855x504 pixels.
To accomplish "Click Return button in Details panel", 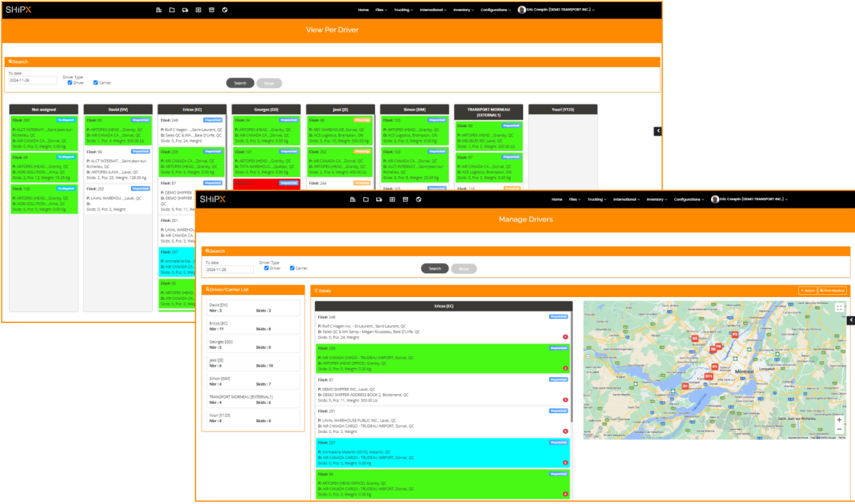I will 807,291.
